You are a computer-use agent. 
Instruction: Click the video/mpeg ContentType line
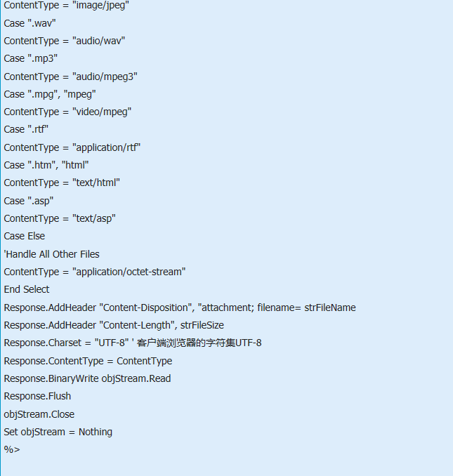pos(67,112)
